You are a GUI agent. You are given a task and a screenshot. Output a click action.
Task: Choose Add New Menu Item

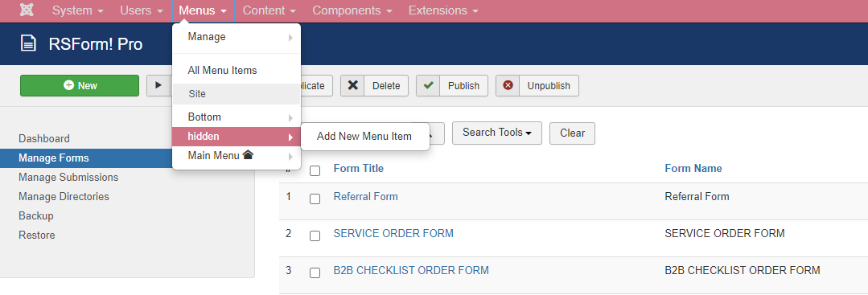coord(364,136)
